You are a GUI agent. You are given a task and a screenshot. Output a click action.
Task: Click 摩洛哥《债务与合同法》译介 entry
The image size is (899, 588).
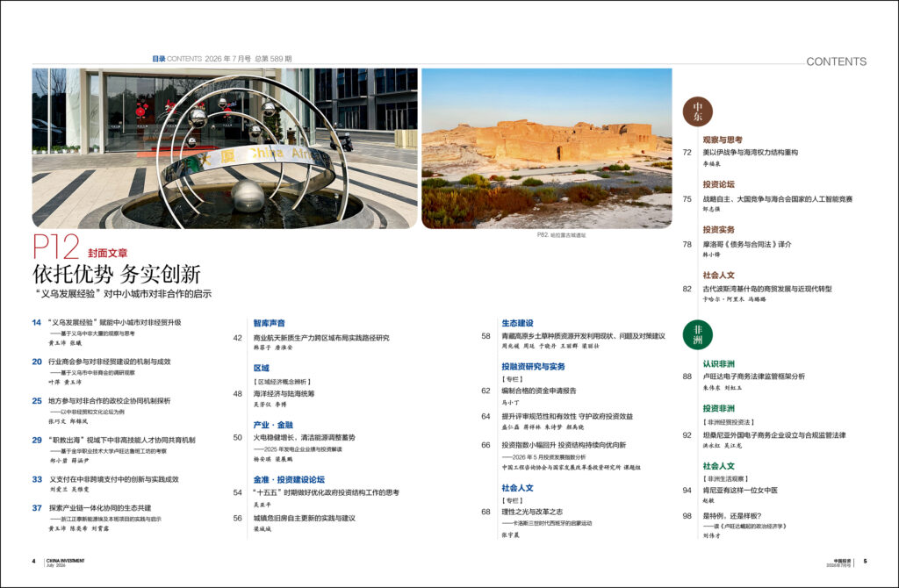(x=747, y=244)
